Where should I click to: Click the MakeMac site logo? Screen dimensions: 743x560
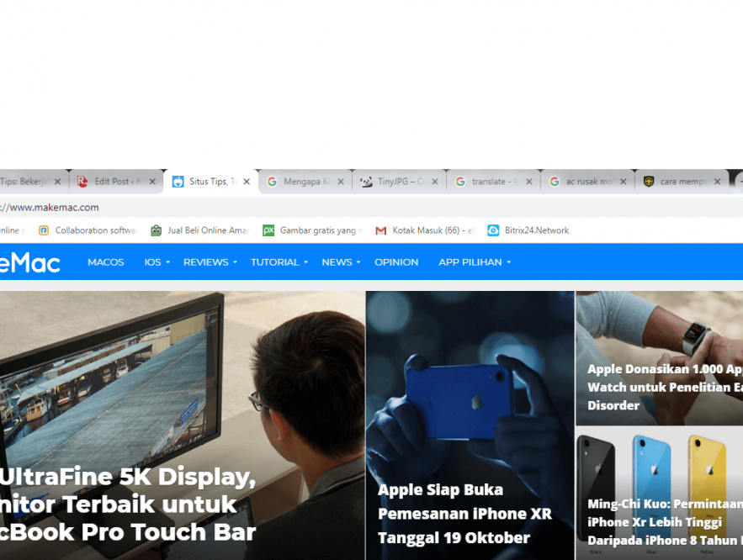(x=29, y=262)
